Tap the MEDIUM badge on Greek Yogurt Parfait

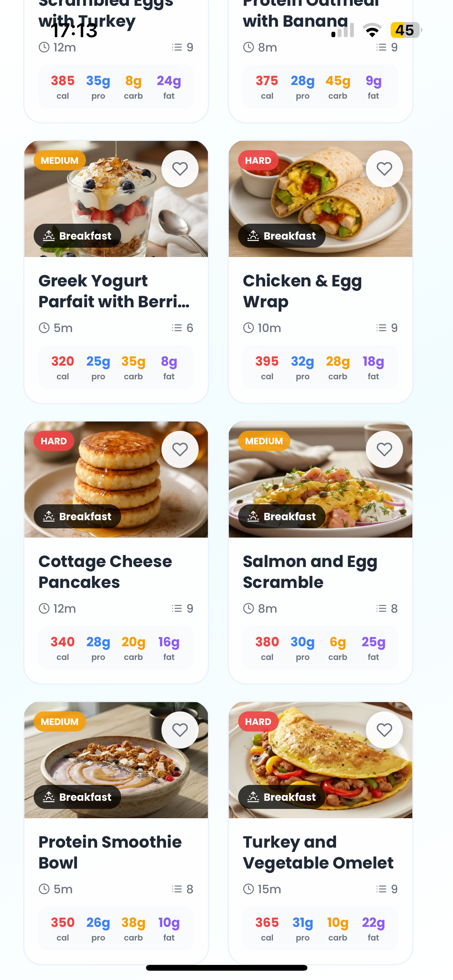60,160
